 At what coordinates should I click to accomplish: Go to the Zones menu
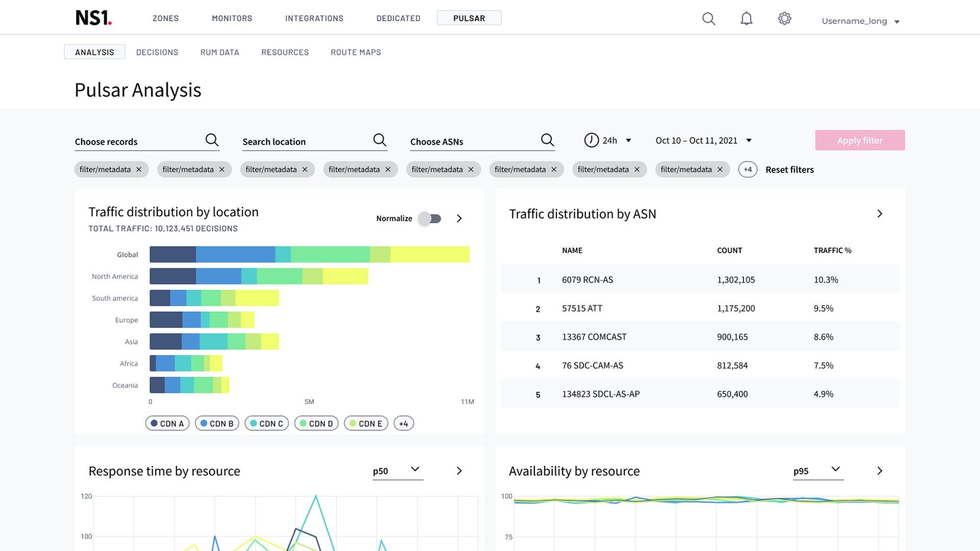[166, 18]
